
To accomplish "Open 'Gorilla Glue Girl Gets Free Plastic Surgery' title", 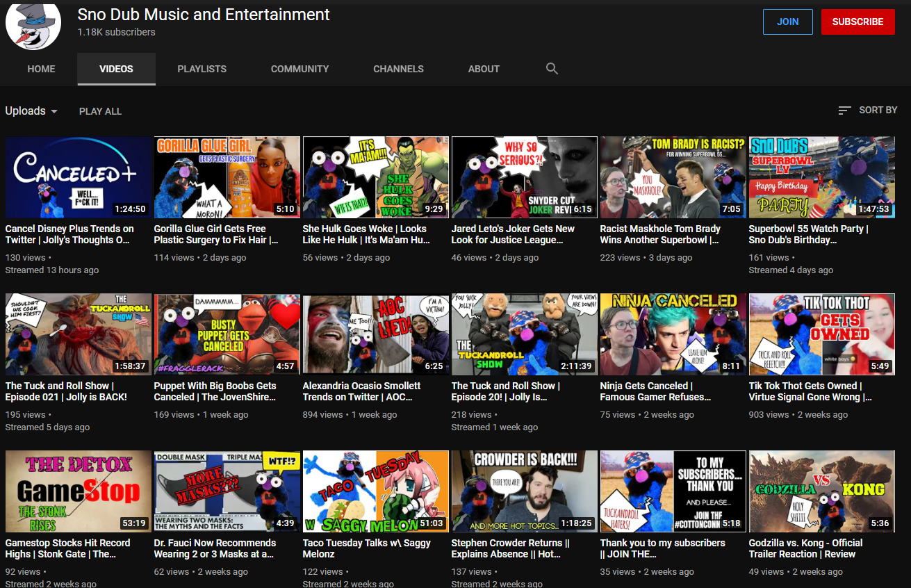I will [x=216, y=234].
